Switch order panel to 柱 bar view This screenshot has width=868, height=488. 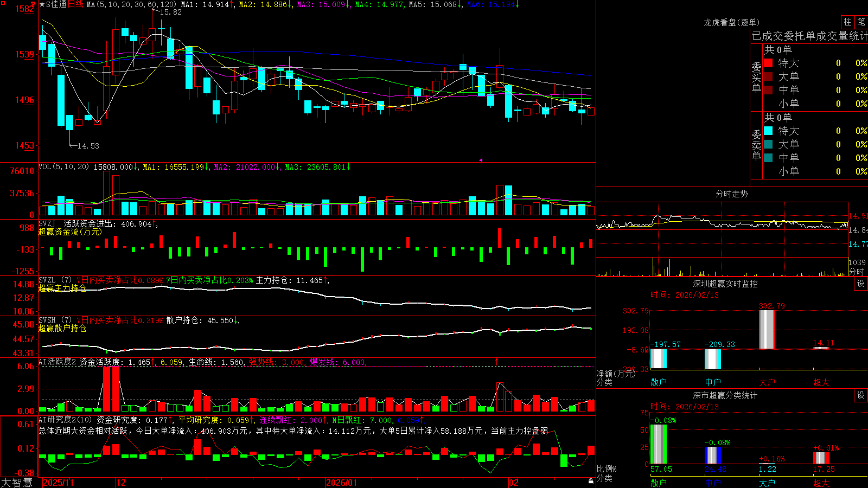[847, 22]
